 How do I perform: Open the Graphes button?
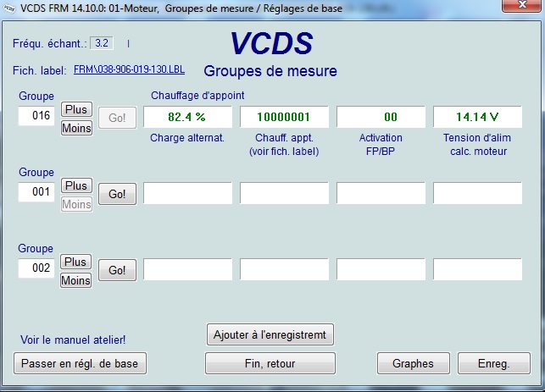414,363
